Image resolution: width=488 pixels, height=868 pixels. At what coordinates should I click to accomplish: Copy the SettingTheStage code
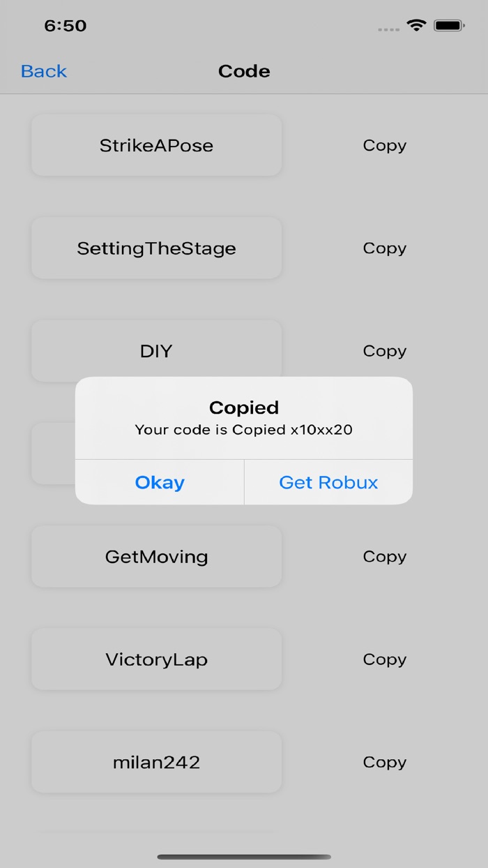(384, 248)
